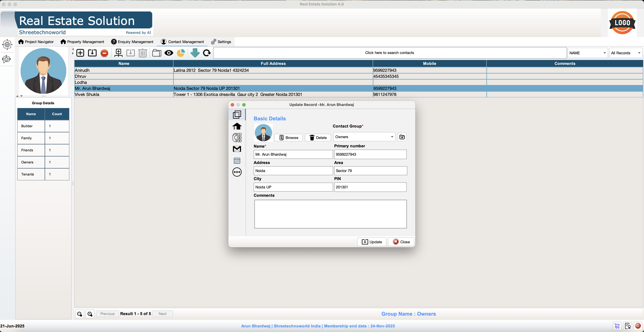The width and height of the screenshot is (644, 332).
Task: Switch to Property Management tab
Action: pos(83,42)
